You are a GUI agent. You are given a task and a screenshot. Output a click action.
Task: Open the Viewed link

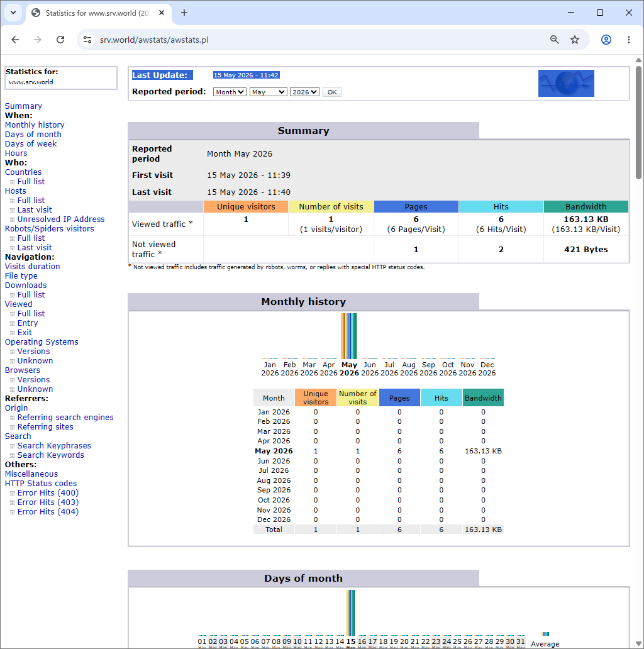point(18,304)
